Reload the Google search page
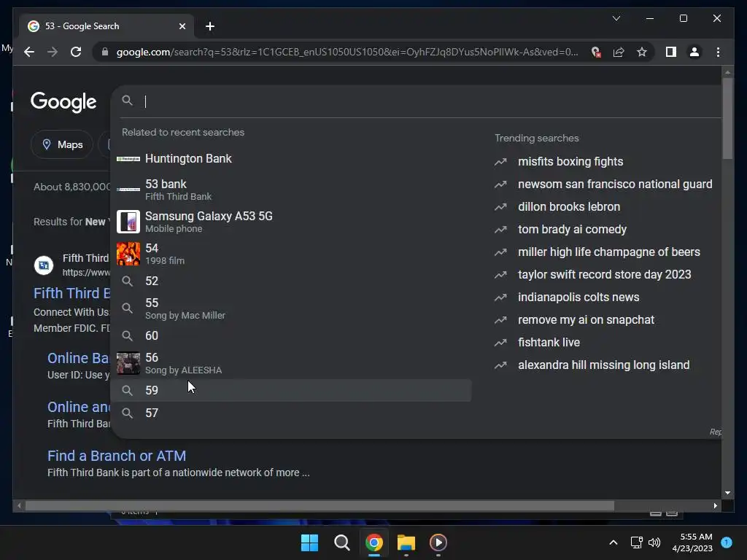 tap(76, 52)
